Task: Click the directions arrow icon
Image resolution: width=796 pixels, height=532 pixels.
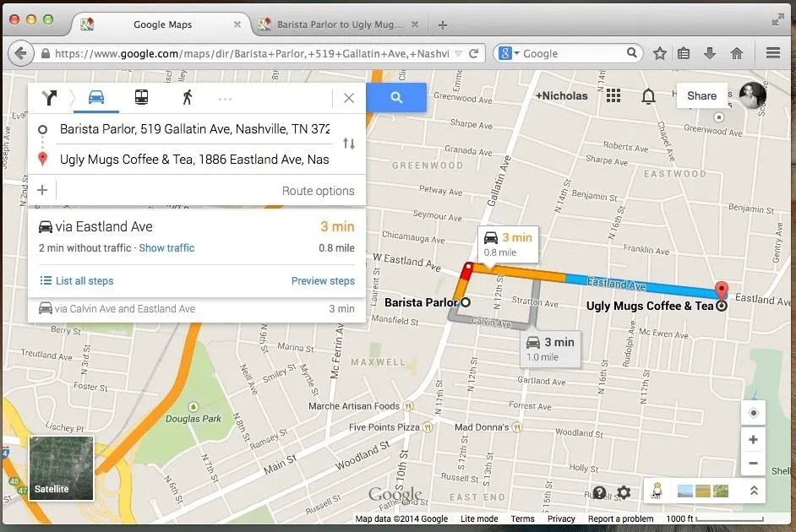Action: (49, 97)
